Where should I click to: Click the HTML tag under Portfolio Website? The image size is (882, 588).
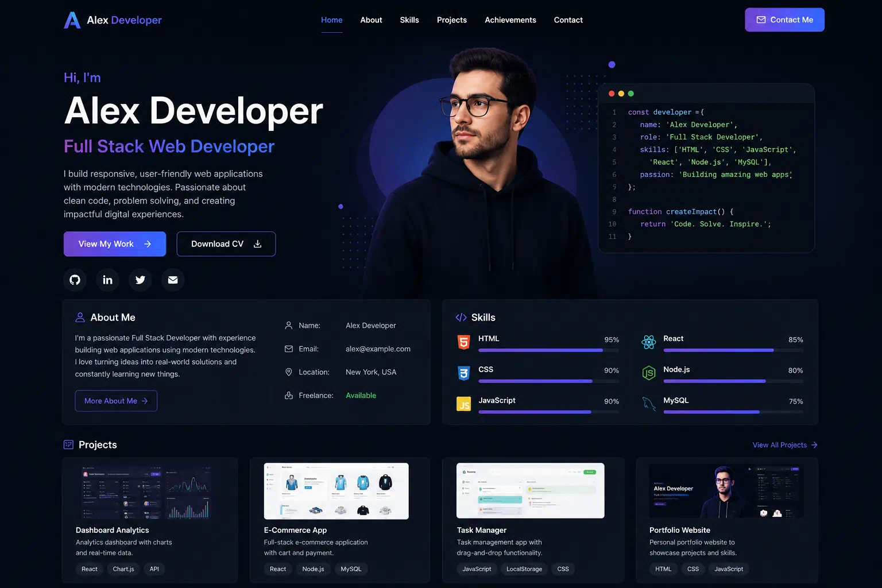[x=663, y=569]
